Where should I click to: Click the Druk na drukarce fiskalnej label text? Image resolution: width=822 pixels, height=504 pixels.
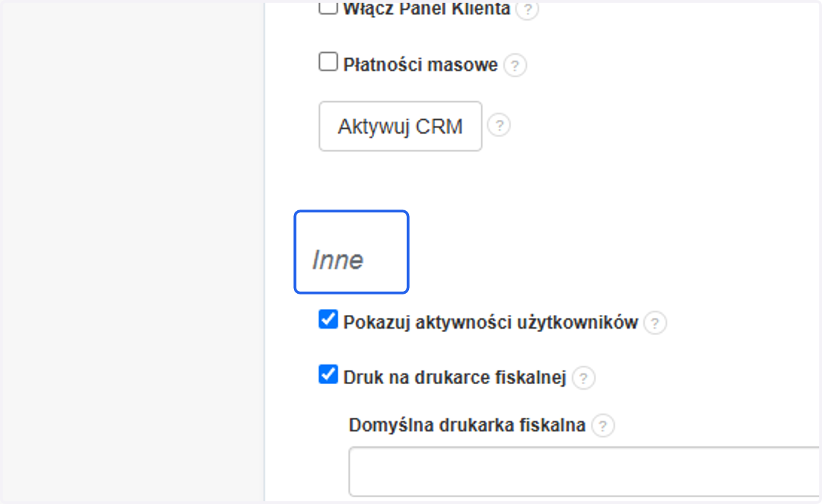click(455, 377)
